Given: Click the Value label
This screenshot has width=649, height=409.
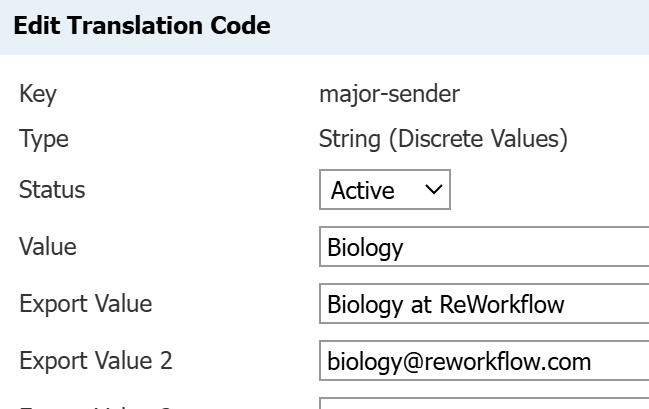Looking at the screenshot, I should 48,247.
